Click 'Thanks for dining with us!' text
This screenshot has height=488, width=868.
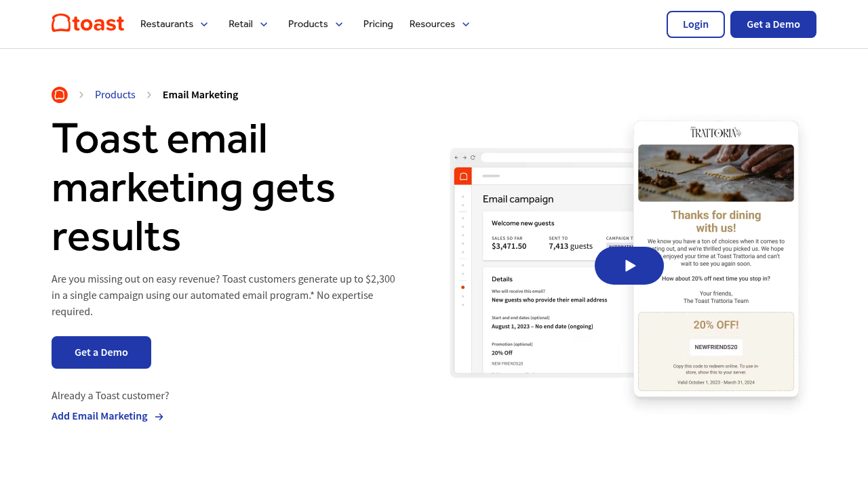point(716,222)
